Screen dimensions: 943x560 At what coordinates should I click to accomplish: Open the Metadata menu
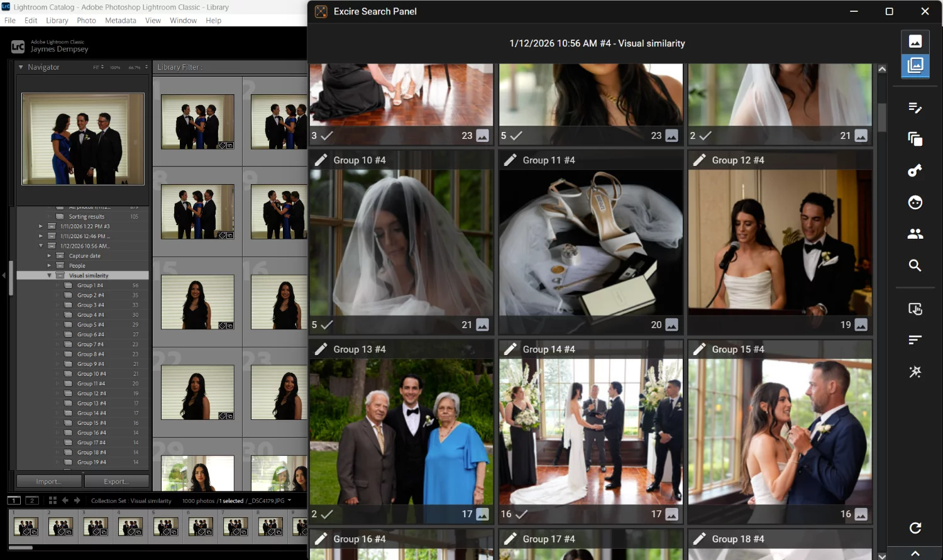120,21
